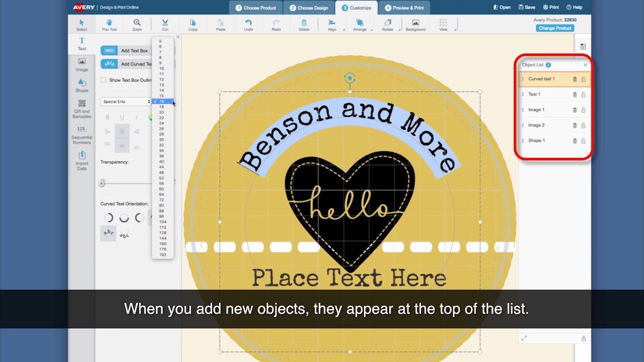
Task: Delete the selected object via toolbar
Action: [x=304, y=25]
